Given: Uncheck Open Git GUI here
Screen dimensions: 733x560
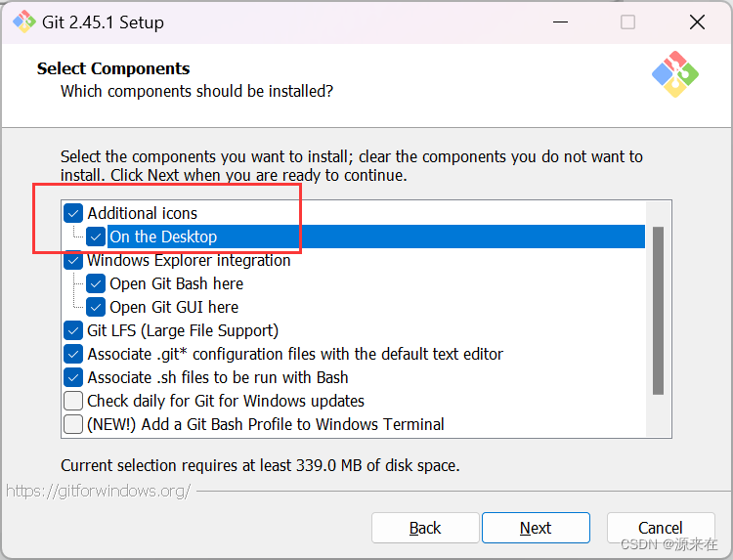Looking at the screenshot, I should [96, 307].
